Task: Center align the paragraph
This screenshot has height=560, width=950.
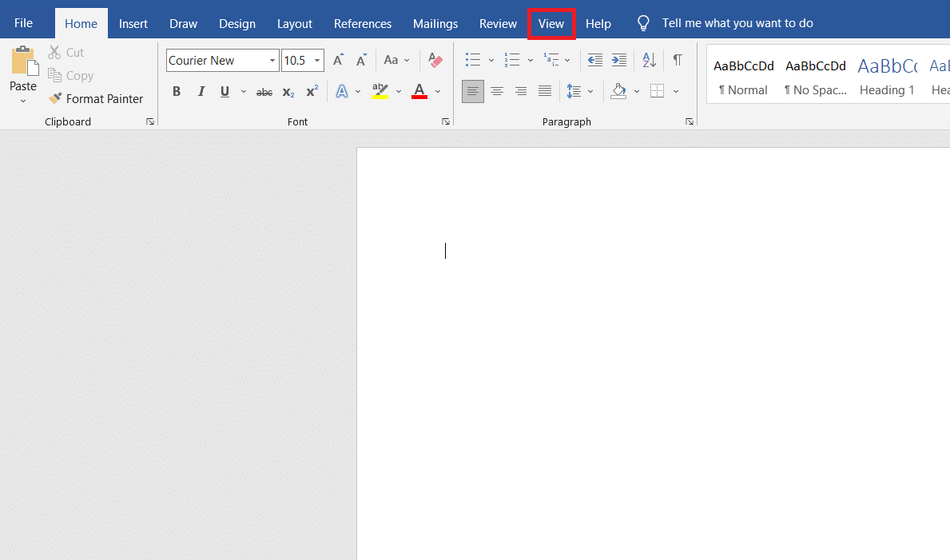Action: tap(497, 92)
